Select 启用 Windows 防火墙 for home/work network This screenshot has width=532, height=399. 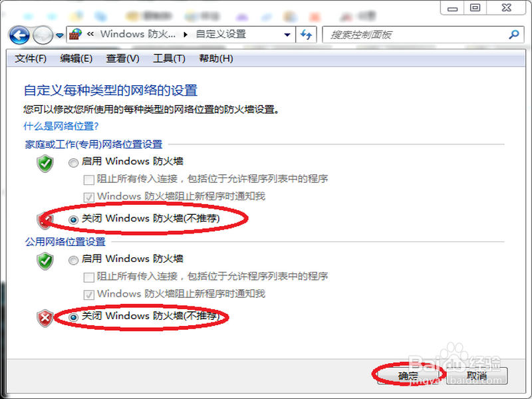(x=73, y=163)
